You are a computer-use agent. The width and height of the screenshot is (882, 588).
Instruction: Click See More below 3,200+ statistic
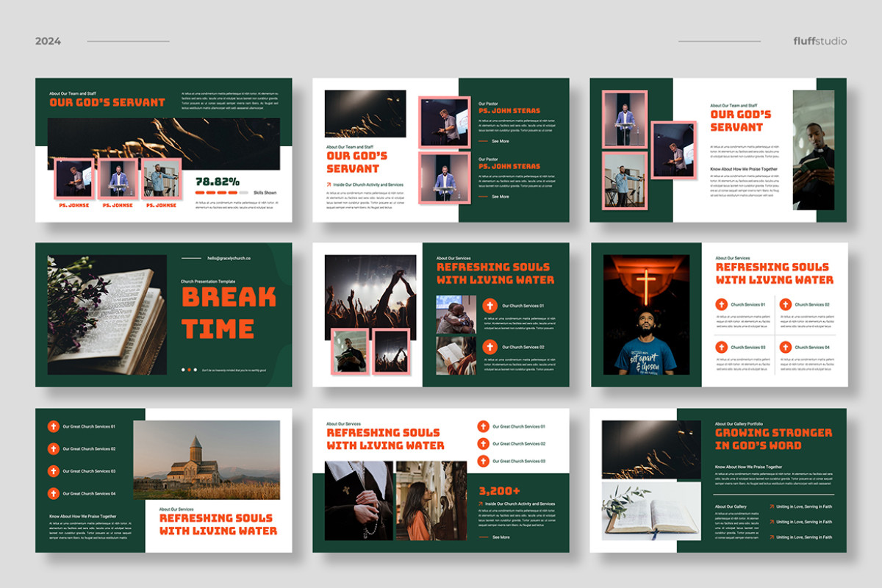pyautogui.click(x=501, y=537)
